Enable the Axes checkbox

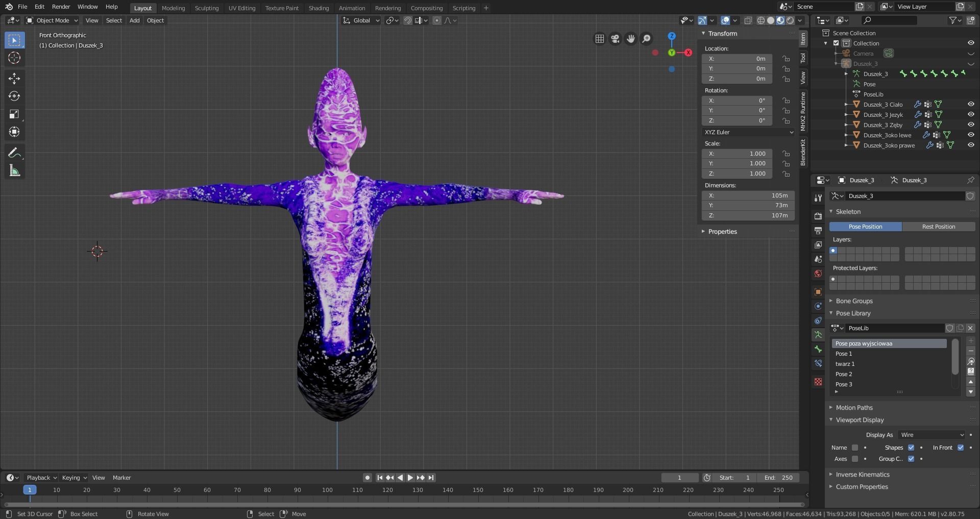tap(855, 459)
